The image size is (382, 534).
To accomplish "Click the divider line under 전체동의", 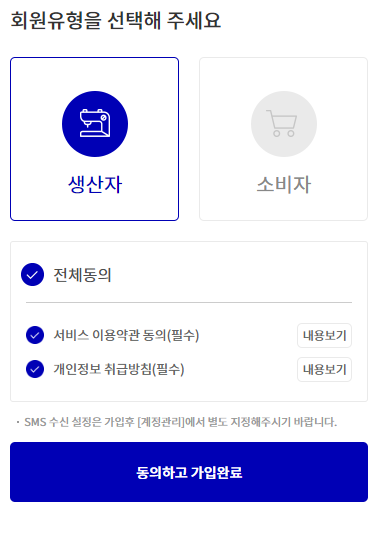I will pyautogui.click(x=189, y=302).
